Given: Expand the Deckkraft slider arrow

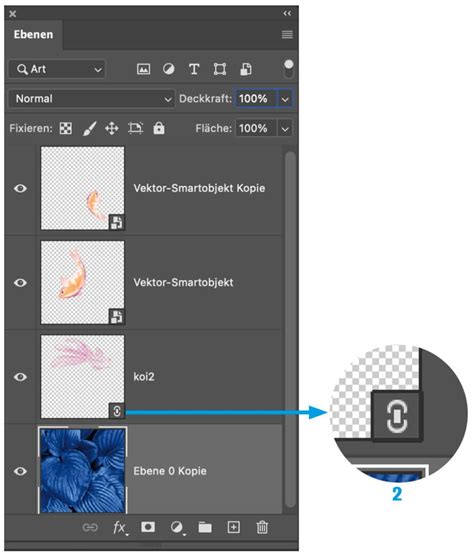Looking at the screenshot, I should coord(285,99).
